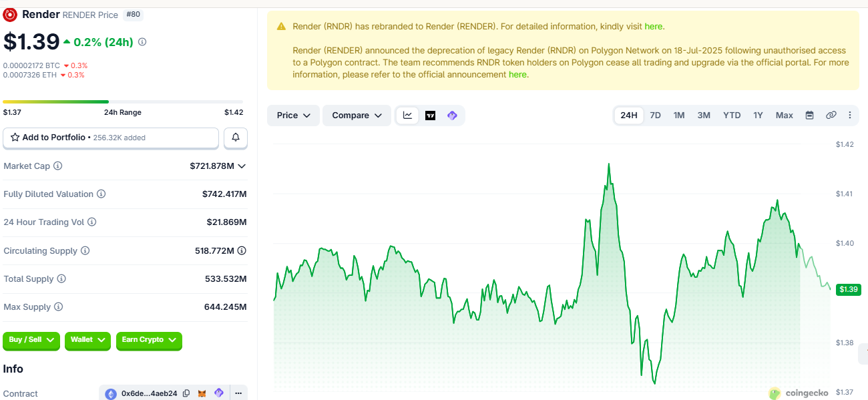Copy the contract address 0x6de...4aeb24

(x=186, y=394)
